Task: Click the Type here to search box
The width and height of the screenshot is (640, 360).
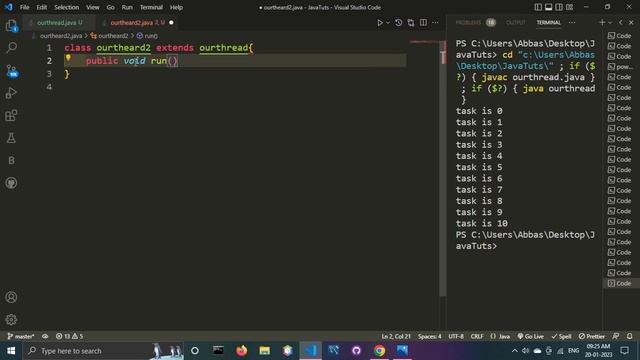Action: click(103, 351)
